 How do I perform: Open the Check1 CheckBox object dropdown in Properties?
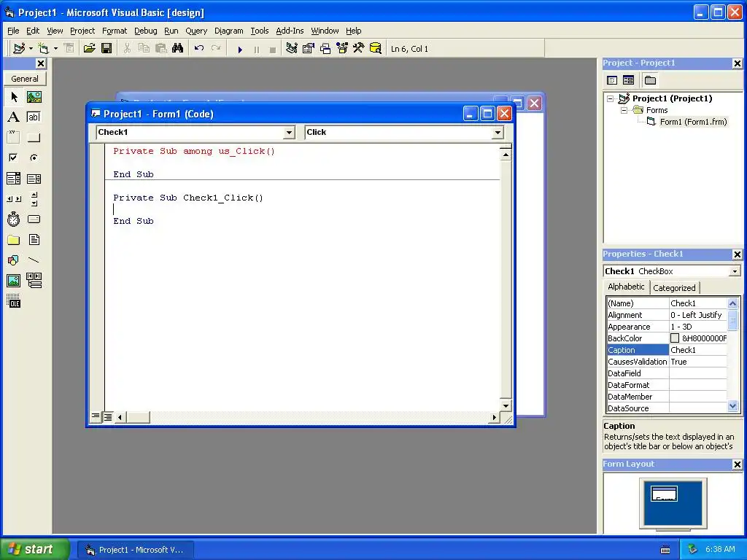[735, 271]
